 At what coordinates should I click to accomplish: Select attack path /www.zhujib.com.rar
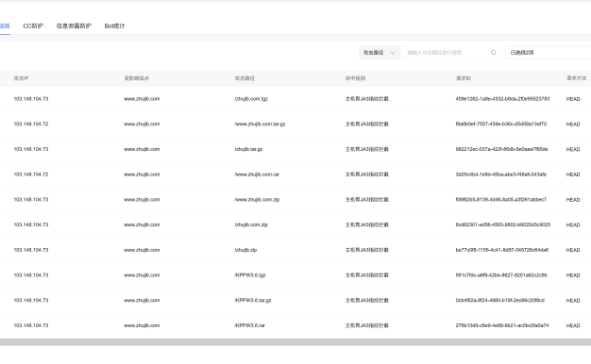(x=257, y=174)
